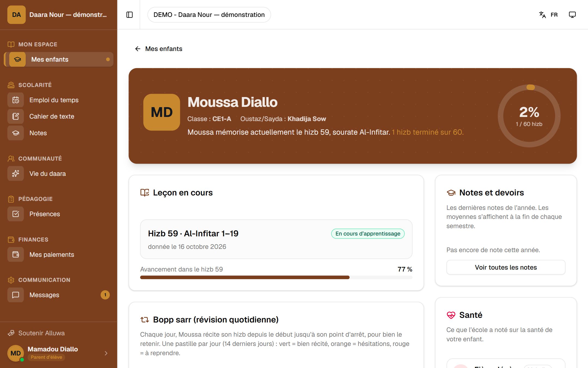Click the back arrow beside Mes enfants
588x368 pixels.
[138, 49]
